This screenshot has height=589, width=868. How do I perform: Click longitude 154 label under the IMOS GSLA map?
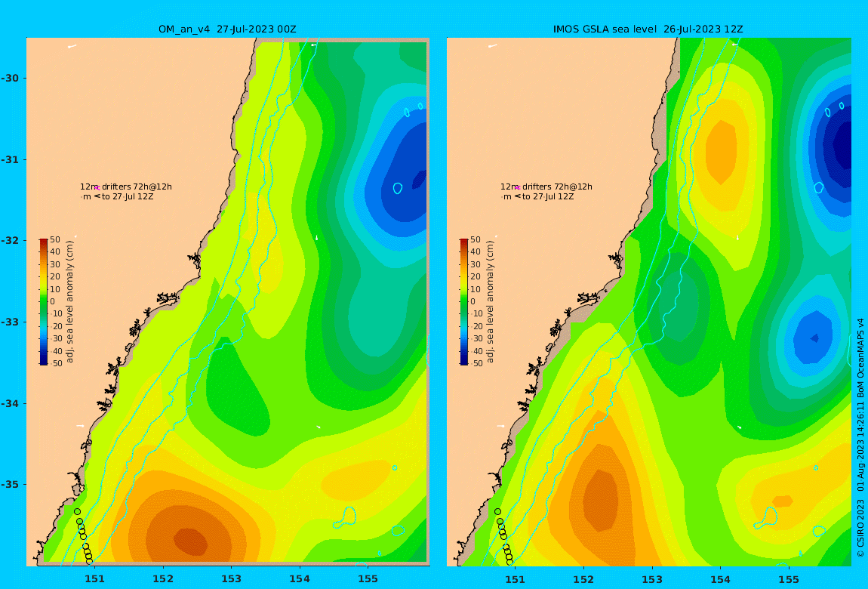pos(720,579)
